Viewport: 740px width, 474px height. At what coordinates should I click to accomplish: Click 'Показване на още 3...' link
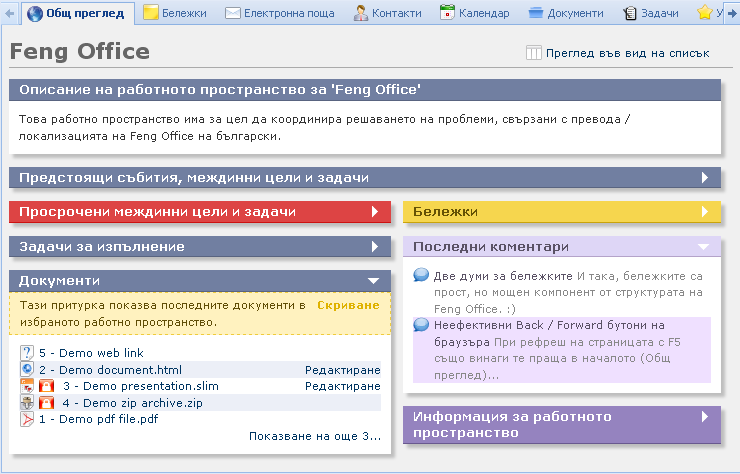(315, 436)
